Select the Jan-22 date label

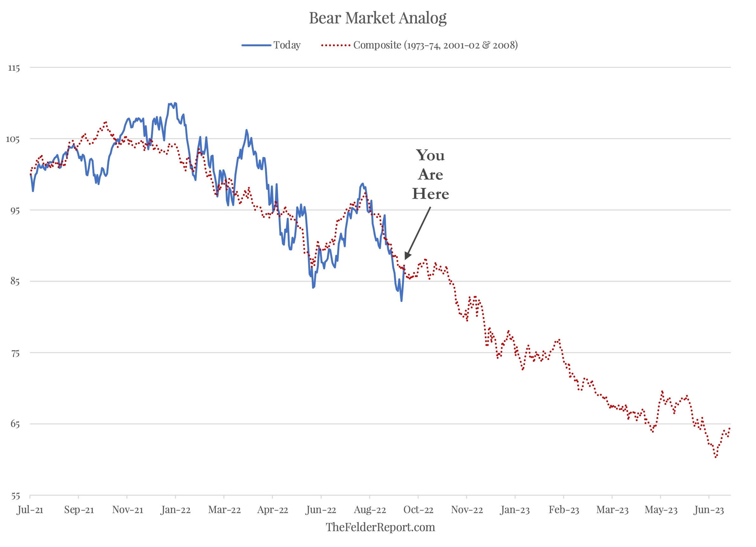[x=175, y=510]
